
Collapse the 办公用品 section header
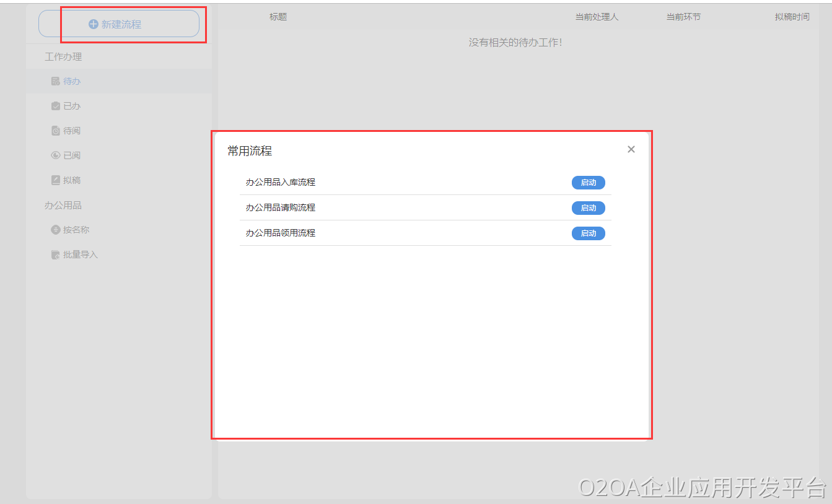(x=63, y=205)
